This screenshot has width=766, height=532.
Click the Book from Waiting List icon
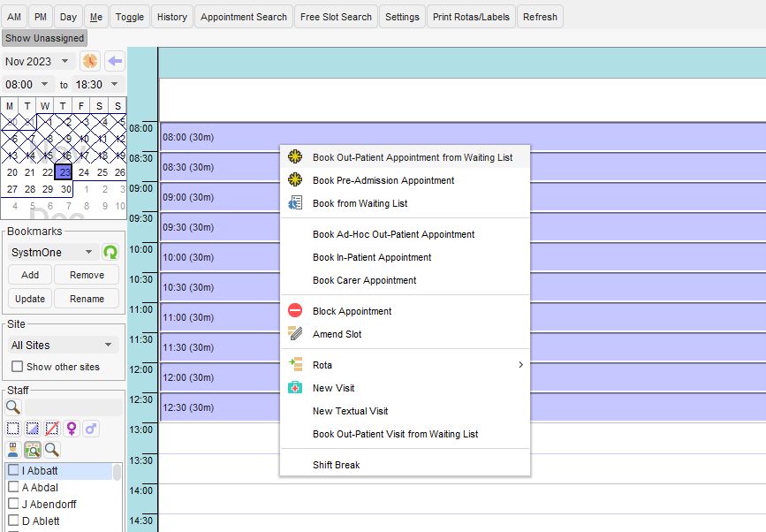coord(295,202)
